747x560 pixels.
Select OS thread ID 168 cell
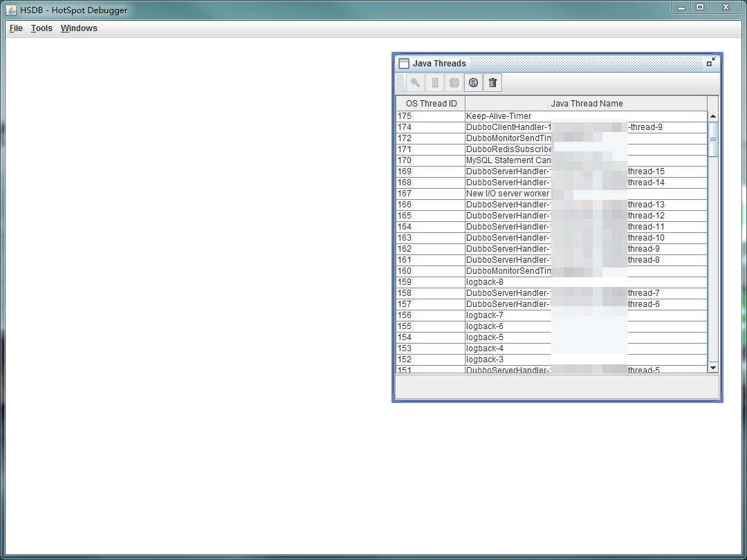tap(431, 183)
